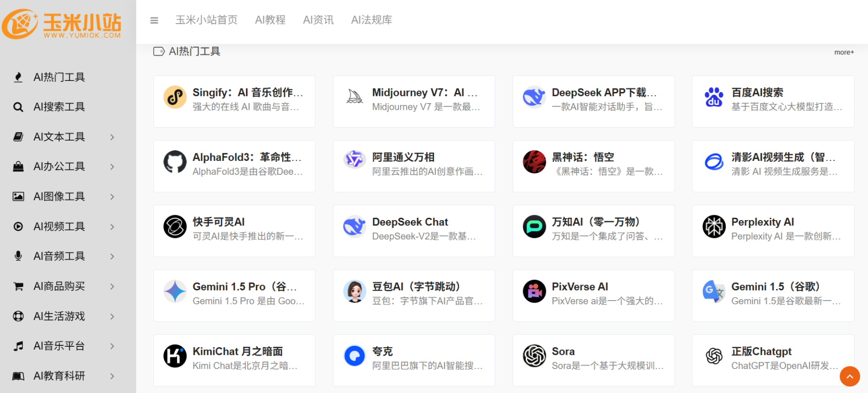868x393 pixels.
Task: Expand AI音乐平台 sidebar chevron
Action: pyautogui.click(x=112, y=346)
